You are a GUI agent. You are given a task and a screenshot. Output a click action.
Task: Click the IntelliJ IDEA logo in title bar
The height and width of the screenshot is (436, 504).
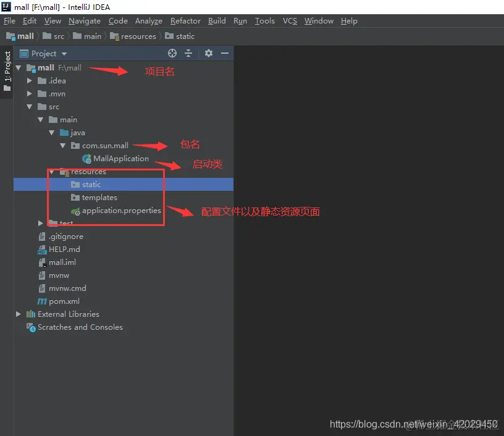[x=6, y=6]
